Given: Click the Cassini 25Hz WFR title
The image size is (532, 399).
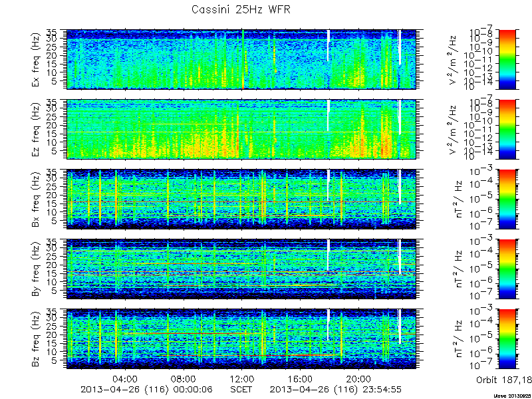Looking at the screenshot, I should click(241, 9).
